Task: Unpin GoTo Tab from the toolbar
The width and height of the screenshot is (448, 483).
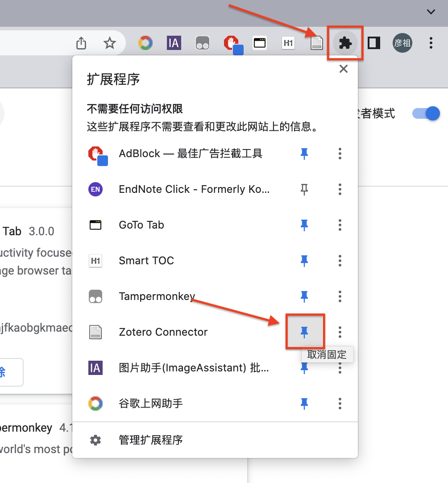Action: pos(304,225)
